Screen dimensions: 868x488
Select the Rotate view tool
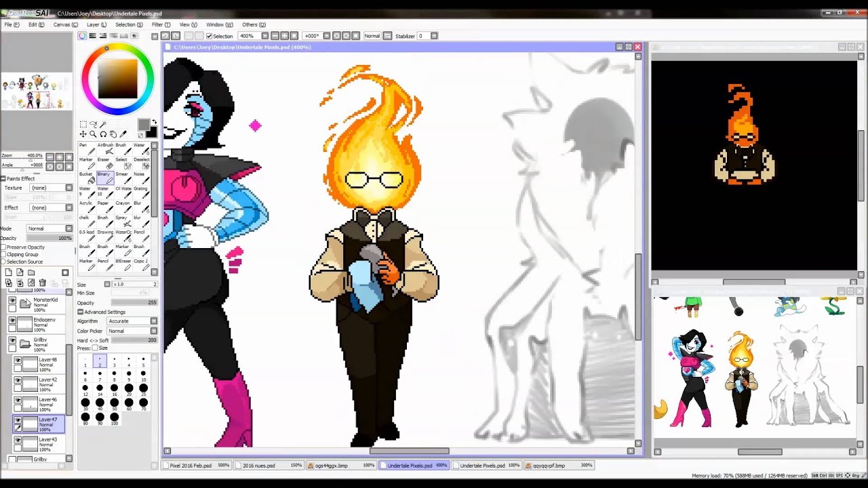pos(103,134)
